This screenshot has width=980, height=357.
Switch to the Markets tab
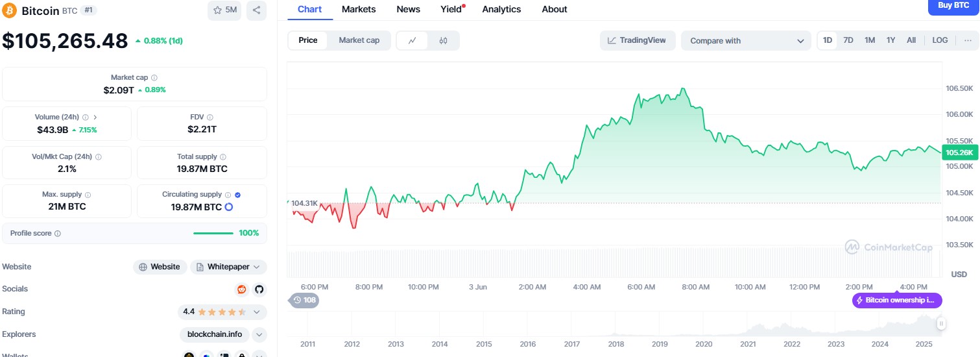(358, 9)
